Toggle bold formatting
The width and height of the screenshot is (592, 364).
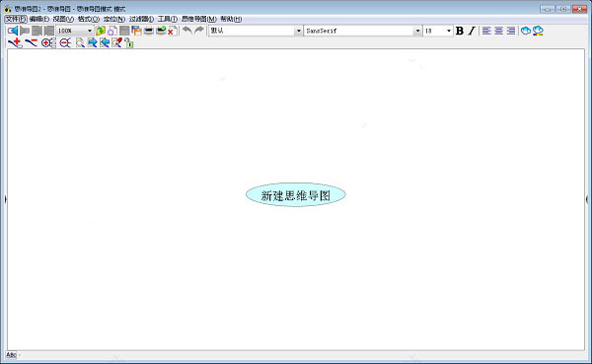pyautogui.click(x=460, y=31)
